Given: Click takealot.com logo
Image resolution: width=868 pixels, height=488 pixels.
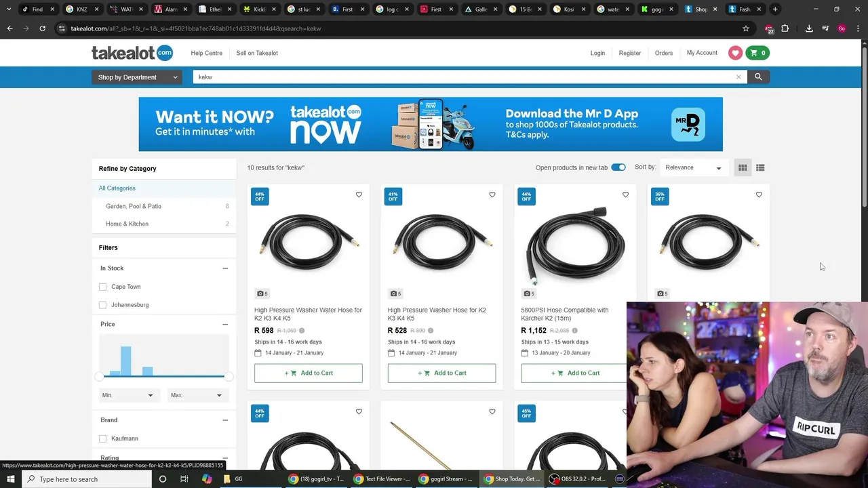Looking at the screenshot, I should pyautogui.click(x=132, y=53).
